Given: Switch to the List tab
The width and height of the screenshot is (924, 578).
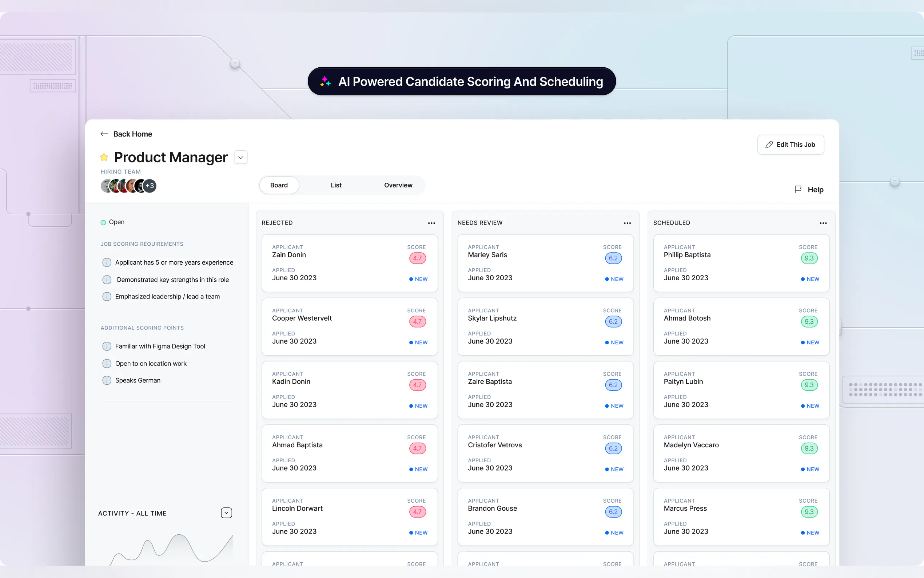Looking at the screenshot, I should click(x=336, y=185).
